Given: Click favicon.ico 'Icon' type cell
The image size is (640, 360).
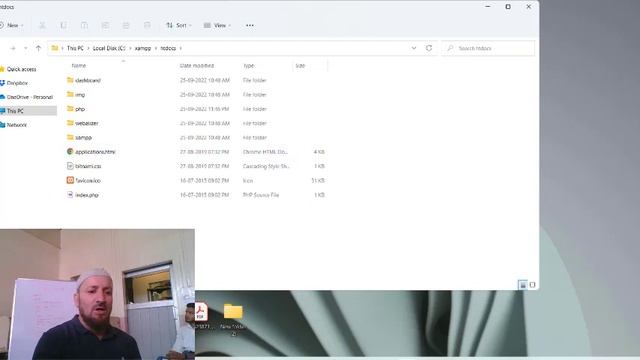Looking at the screenshot, I should 248,180.
